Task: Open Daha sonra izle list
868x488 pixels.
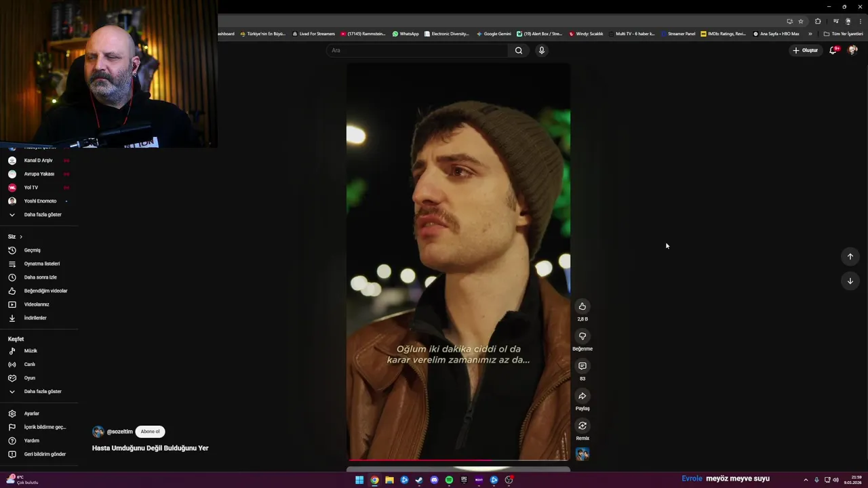Action: click(39, 277)
